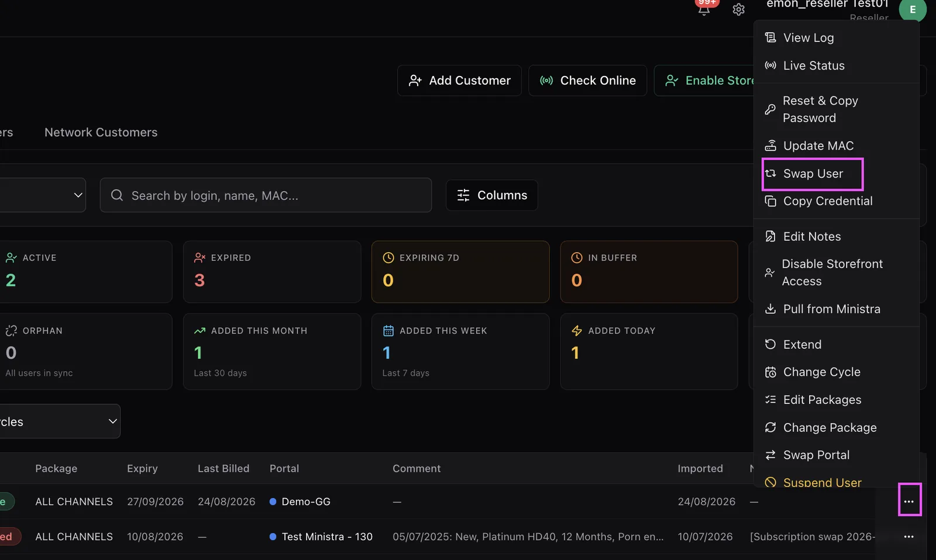Image resolution: width=936 pixels, height=560 pixels.
Task: Click the download icon beside Pull from Ministra
Action: [770, 309]
